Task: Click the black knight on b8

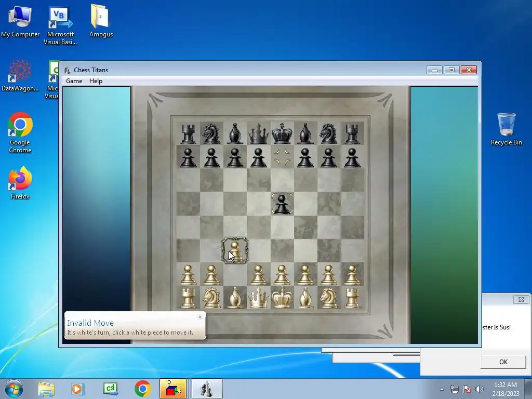Action: tap(211, 134)
